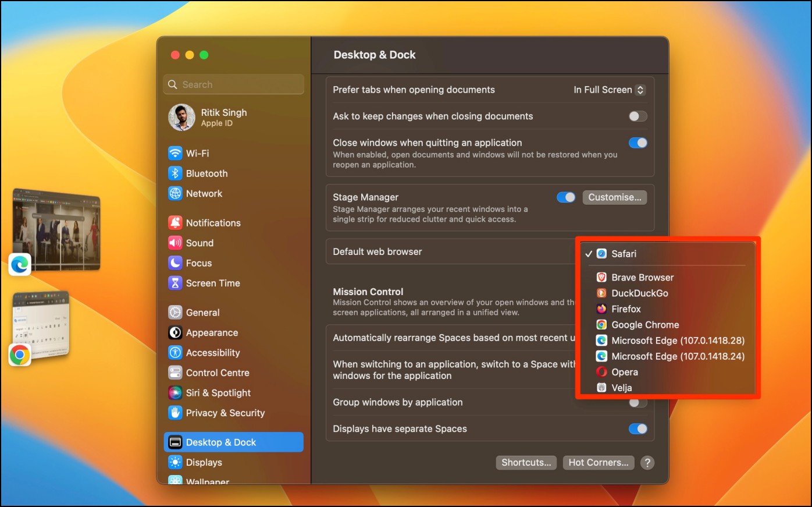Open Prefer tabs In Full Screen dropdown

[x=609, y=90]
